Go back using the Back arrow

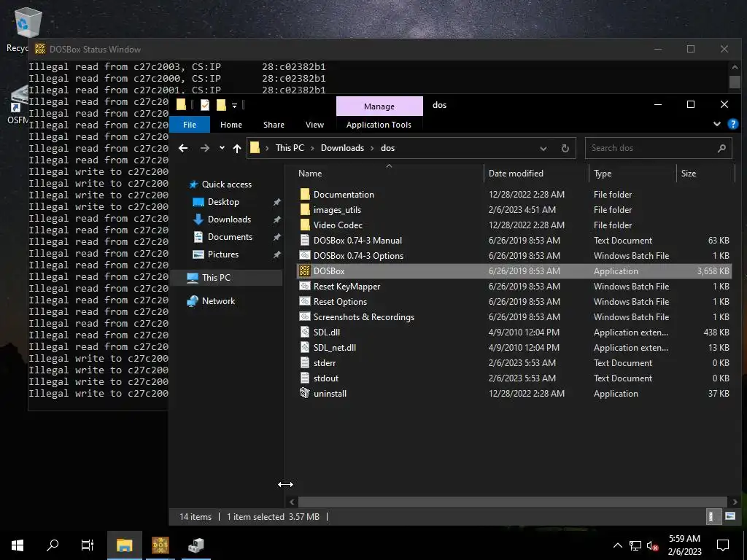click(x=183, y=148)
